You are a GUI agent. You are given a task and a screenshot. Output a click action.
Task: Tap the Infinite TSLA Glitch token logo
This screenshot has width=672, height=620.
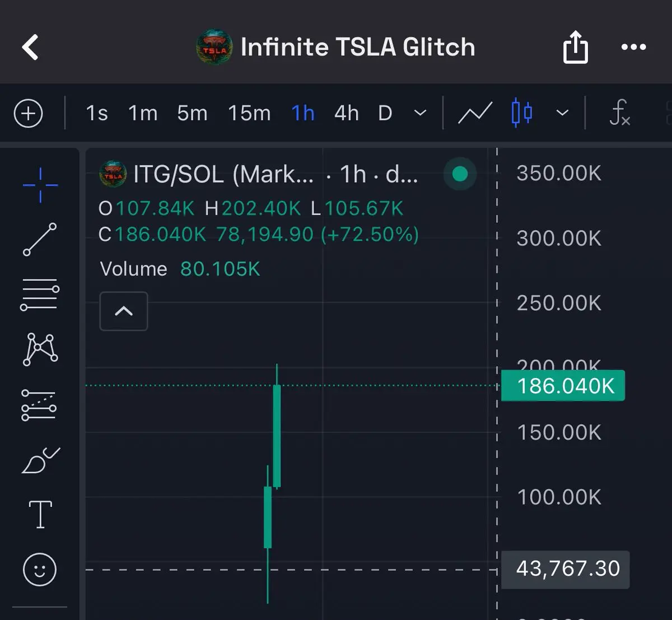tap(214, 47)
